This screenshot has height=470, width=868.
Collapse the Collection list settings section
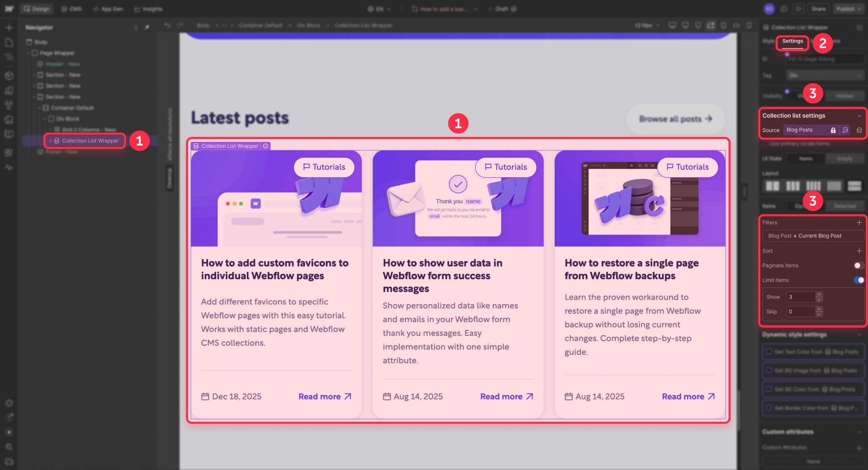pyautogui.click(x=859, y=115)
